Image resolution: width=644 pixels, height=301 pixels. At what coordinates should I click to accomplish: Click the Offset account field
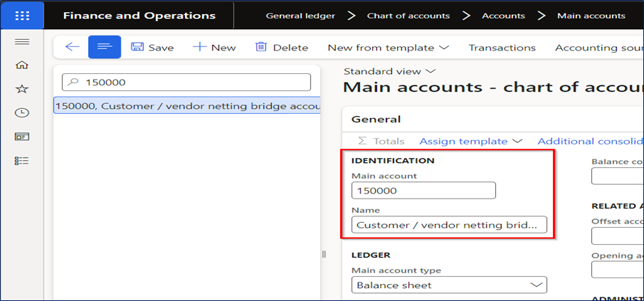point(617,236)
